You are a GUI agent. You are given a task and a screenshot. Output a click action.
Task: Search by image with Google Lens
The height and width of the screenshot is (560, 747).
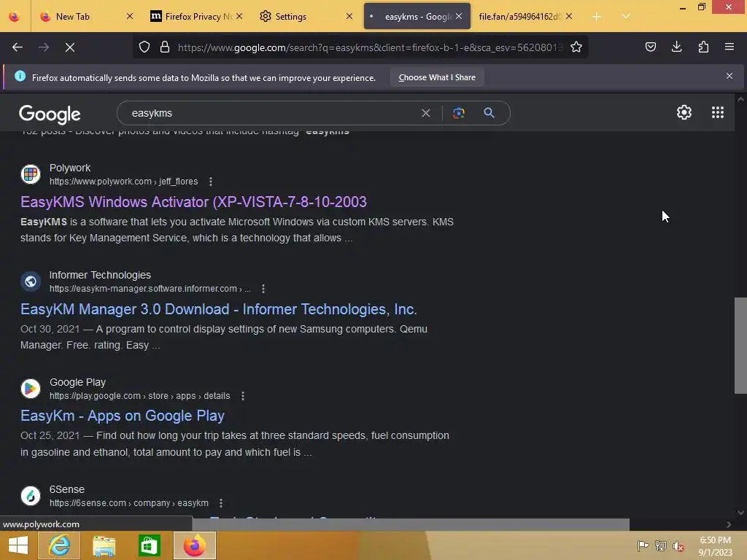click(459, 113)
